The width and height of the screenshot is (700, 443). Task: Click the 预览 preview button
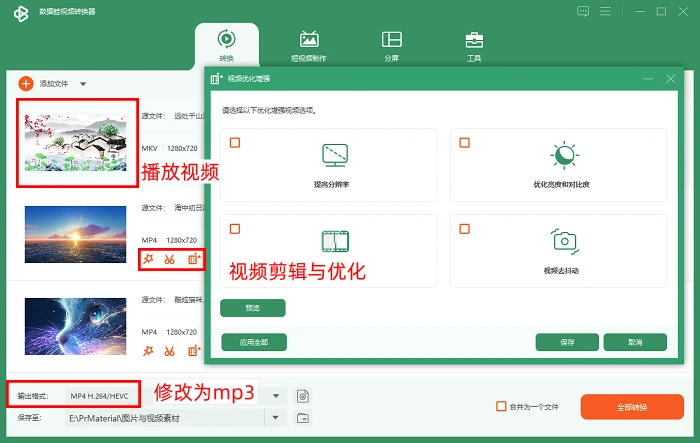tap(253, 308)
